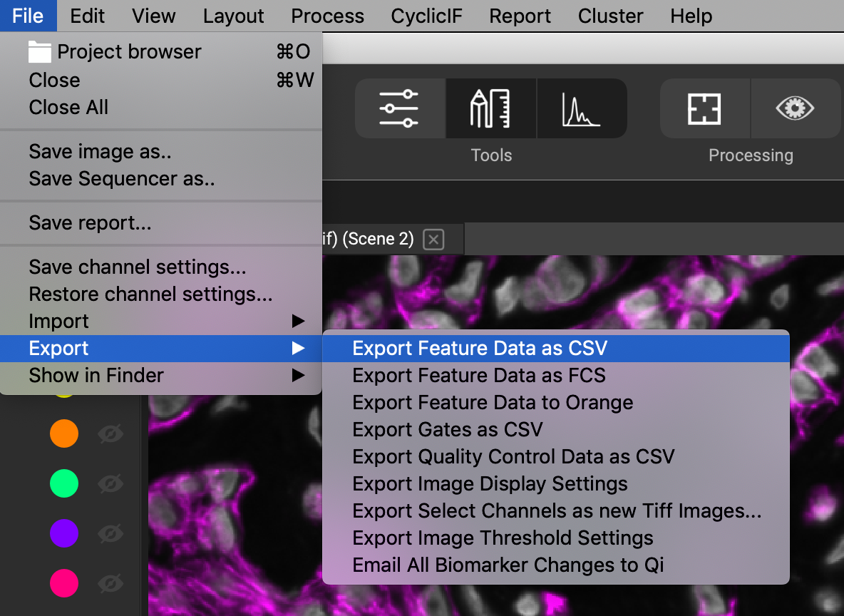
Task: Choose Export Feature Data as CSV
Action: tap(556, 349)
